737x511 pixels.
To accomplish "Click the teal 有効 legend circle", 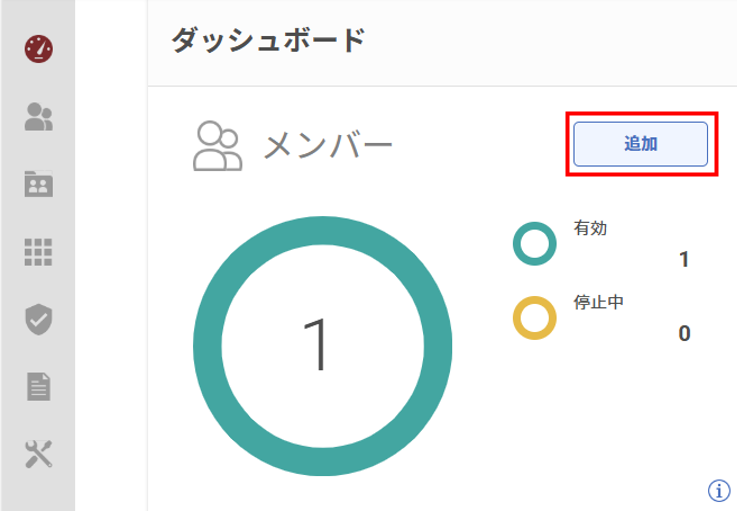I will pyautogui.click(x=534, y=244).
